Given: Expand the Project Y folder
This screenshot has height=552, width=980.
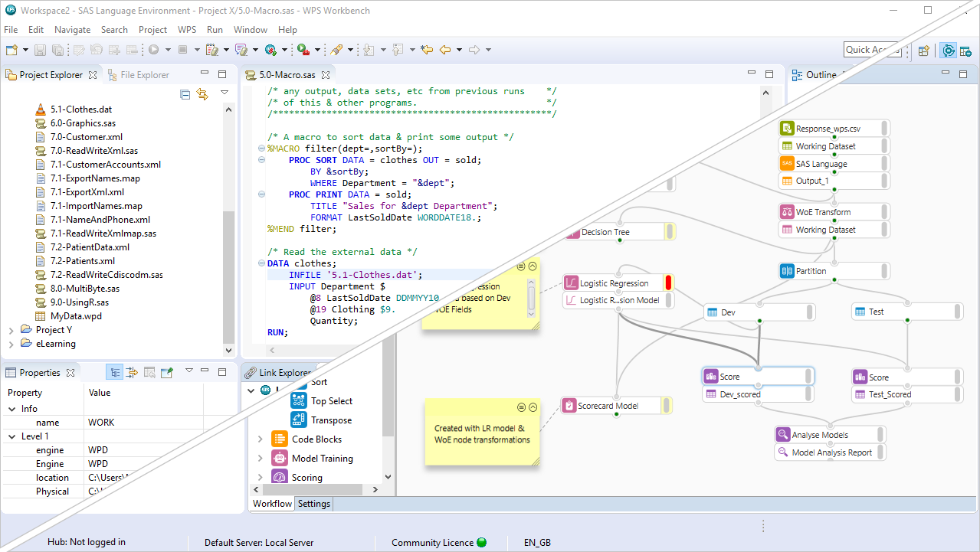Looking at the screenshot, I should pyautogui.click(x=11, y=330).
